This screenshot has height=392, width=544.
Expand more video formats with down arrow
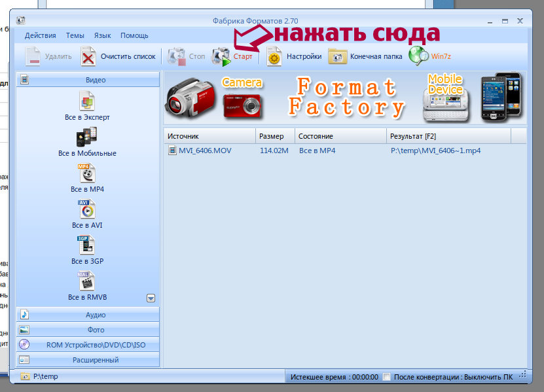click(151, 298)
